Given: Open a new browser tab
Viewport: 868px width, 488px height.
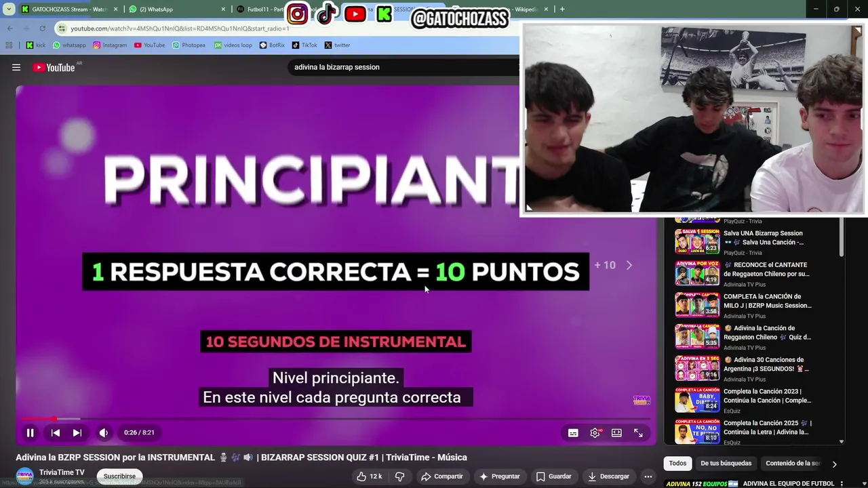Looking at the screenshot, I should point(562,9).
